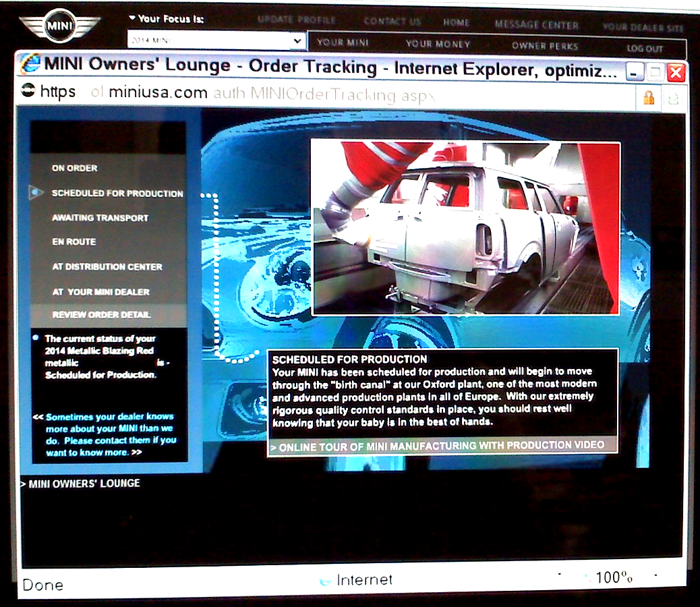Viewport: 700px width, 607px height.
Task: Visit Your Dealer Site link
Action: (x=643, y=28)
